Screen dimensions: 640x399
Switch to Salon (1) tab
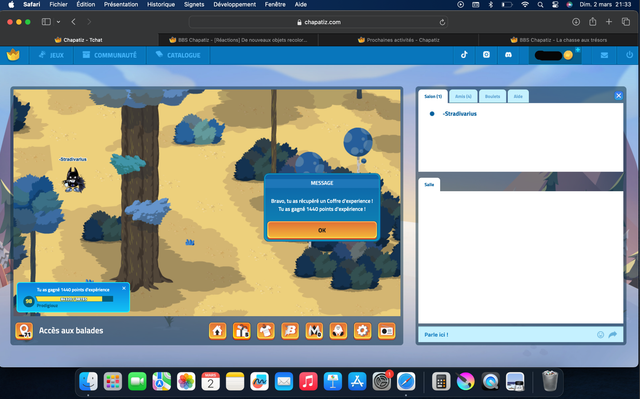(433, 96)
